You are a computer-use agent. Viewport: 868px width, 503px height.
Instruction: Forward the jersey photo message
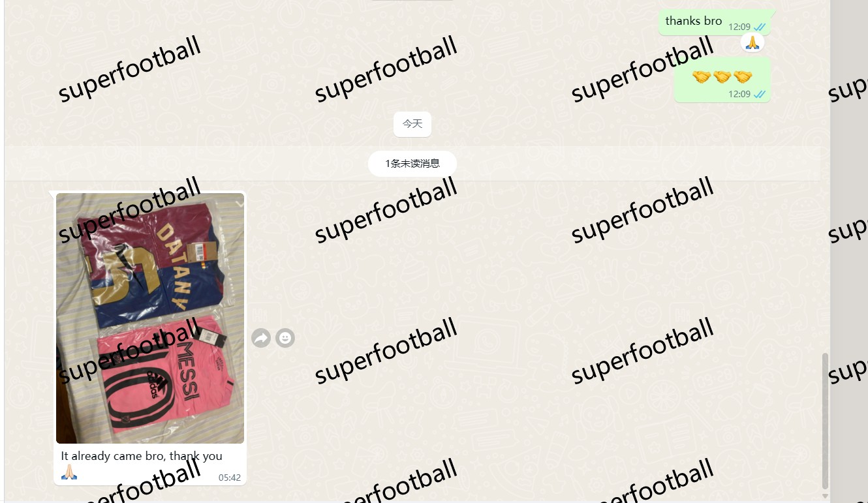(x=261, y=338)
